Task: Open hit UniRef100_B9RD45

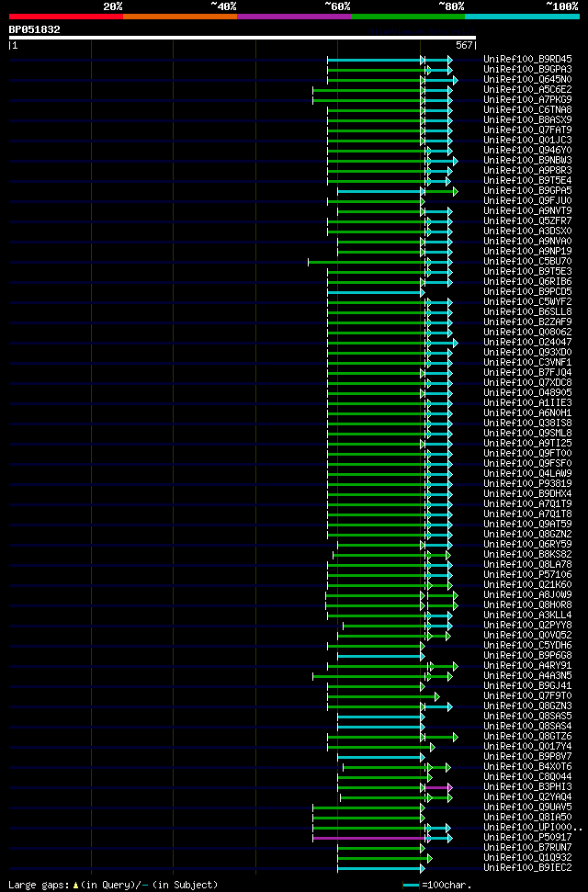Action: 527,59
